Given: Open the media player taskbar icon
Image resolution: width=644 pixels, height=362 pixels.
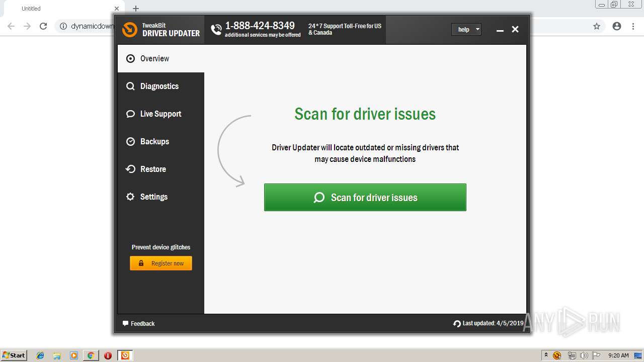Looking at the screenshot, I should coord(74,355).
